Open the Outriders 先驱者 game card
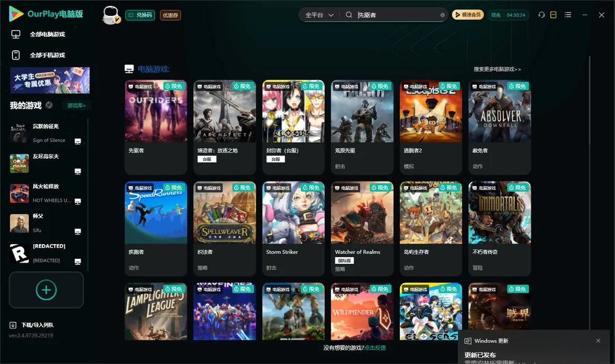Screen dimensions: 615x364 point(156,127)
